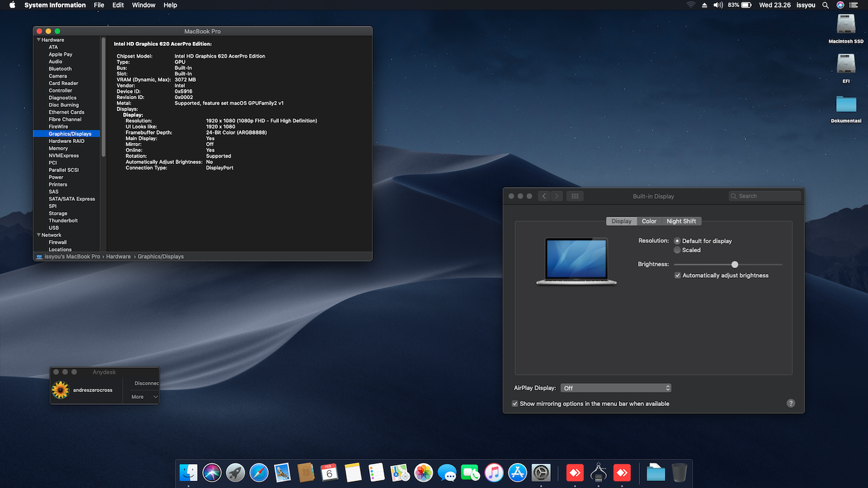Open System Preferences gear in Dock
This screenshot has height=488, width=868.
(541, 472)
